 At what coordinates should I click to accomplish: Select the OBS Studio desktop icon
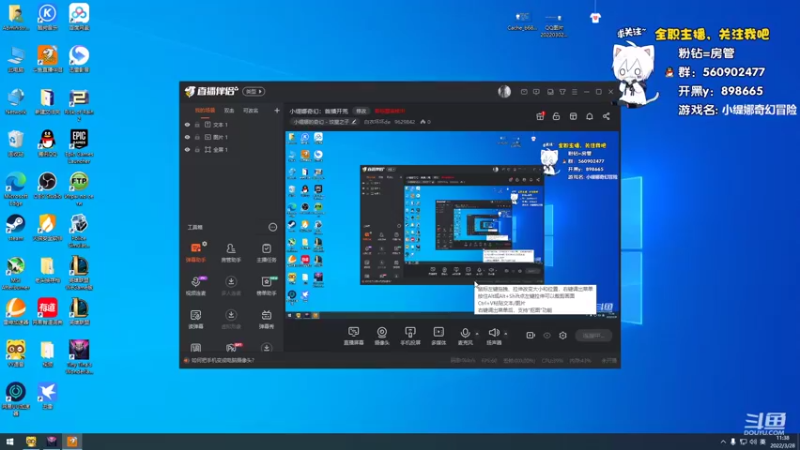point(47,186)
